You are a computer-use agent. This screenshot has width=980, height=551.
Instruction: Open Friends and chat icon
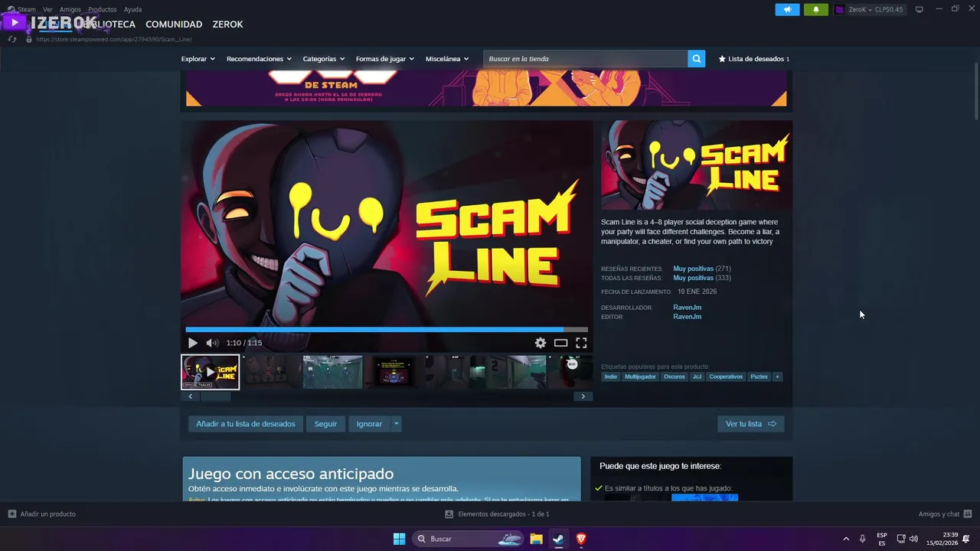(x=968, y=514)
